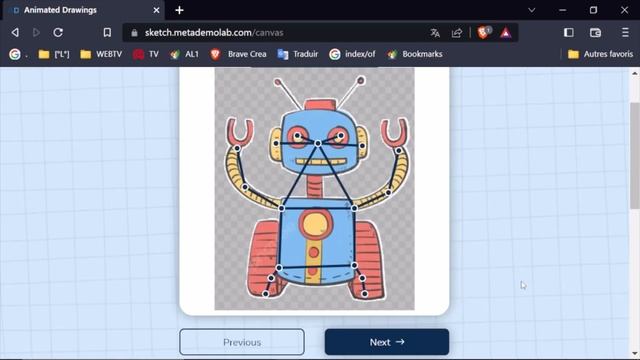
Task: Bookmark this page with the bookmark icon
Action: tap(107, 32)
